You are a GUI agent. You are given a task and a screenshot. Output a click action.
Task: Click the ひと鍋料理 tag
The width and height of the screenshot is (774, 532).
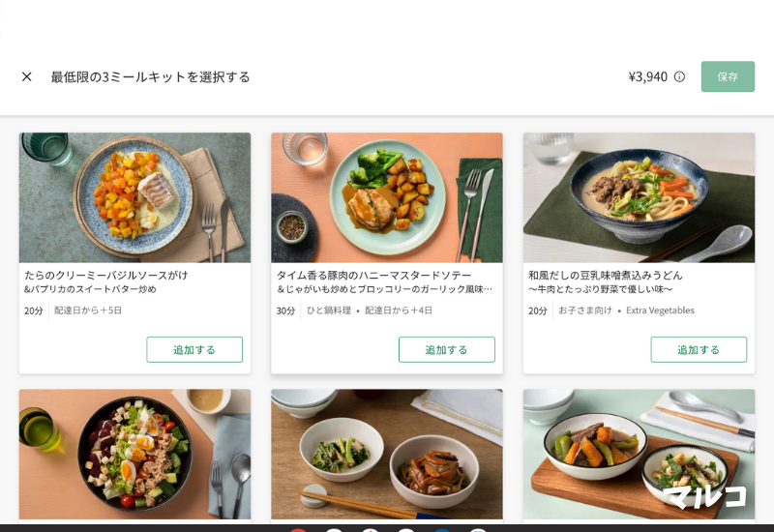[x=329, y=310]
